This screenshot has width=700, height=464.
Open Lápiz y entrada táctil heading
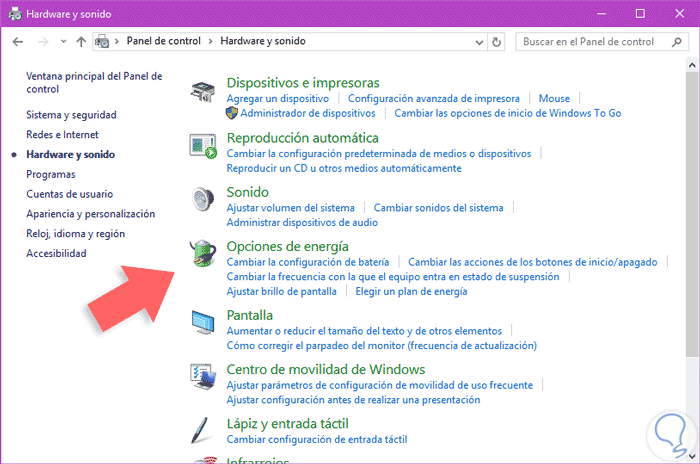click(288, 424)
